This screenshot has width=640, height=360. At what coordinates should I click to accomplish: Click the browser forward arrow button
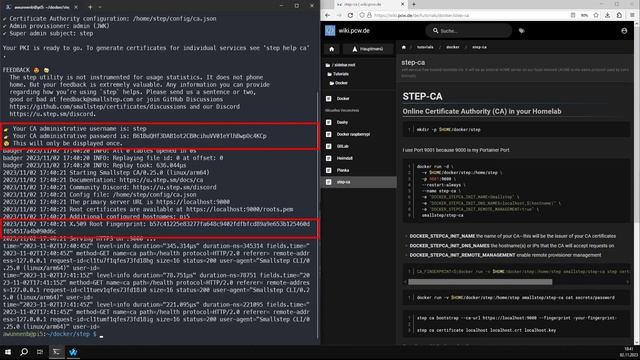[x=339, y=15]
